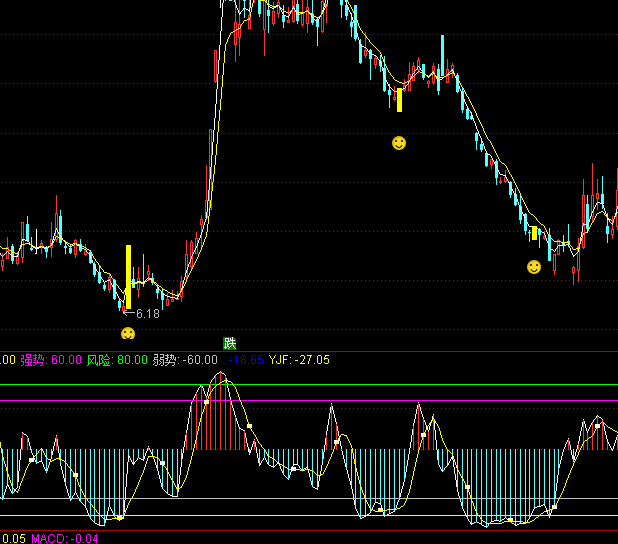Click the blue -18.65 indicator value
618x544 pixels.
click(245, 360)
